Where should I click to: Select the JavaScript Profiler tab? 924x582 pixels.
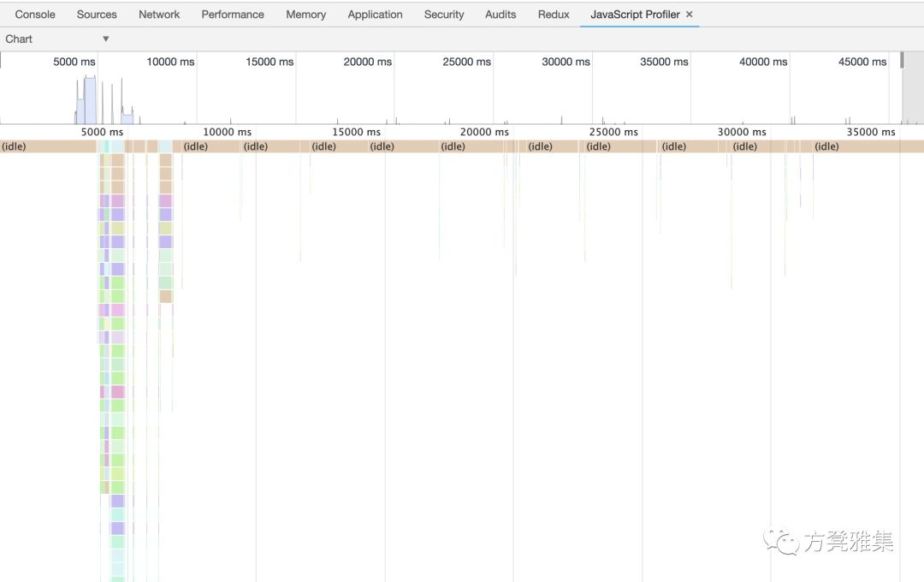click(x=635, y=15)
